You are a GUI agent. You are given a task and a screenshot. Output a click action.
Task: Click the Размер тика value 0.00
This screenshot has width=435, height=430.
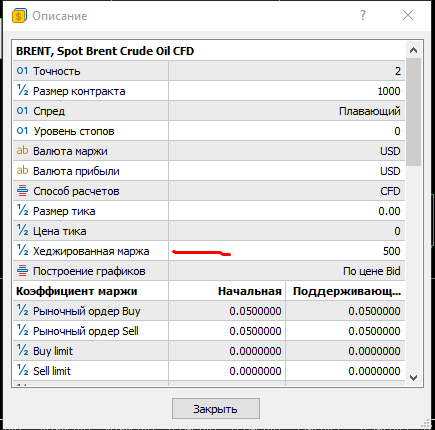(x=389, y=211)
